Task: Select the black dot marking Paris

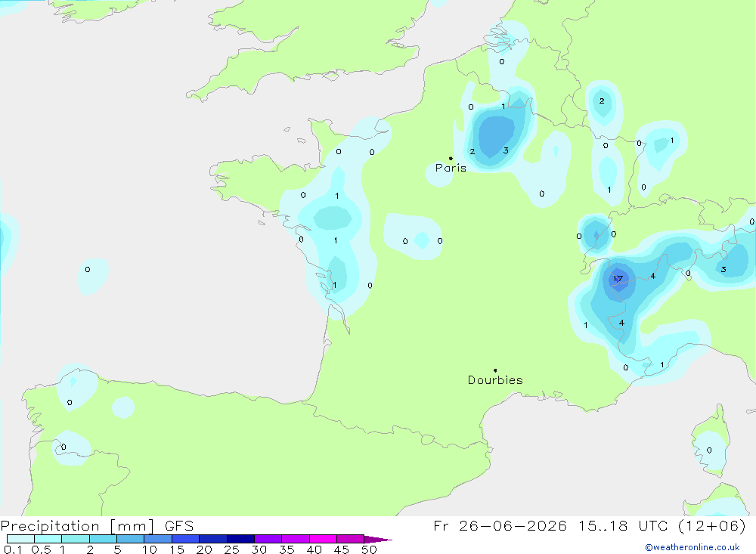Action: [x=451, y=158]
